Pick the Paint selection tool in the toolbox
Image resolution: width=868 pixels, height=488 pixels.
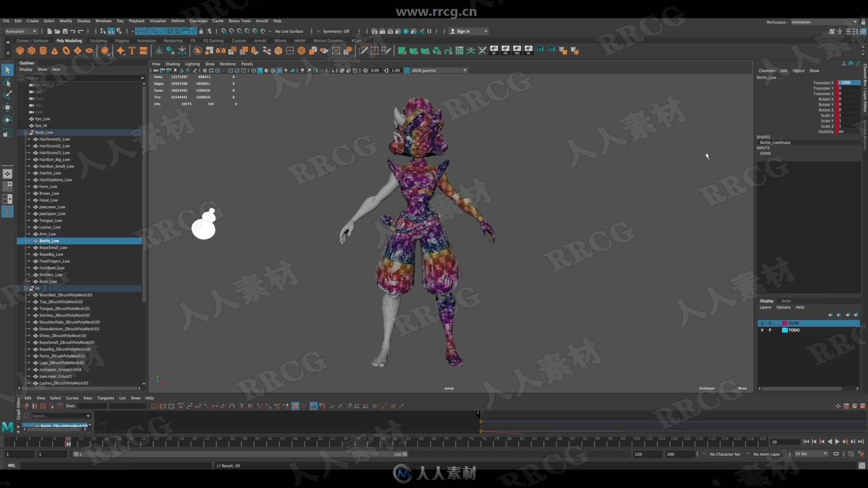tap(7, 95)
